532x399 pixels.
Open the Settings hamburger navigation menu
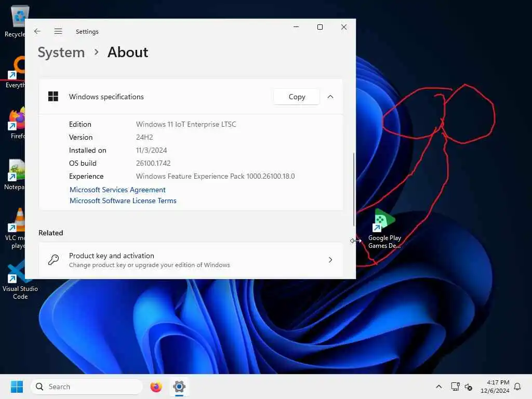click(58, 31)
